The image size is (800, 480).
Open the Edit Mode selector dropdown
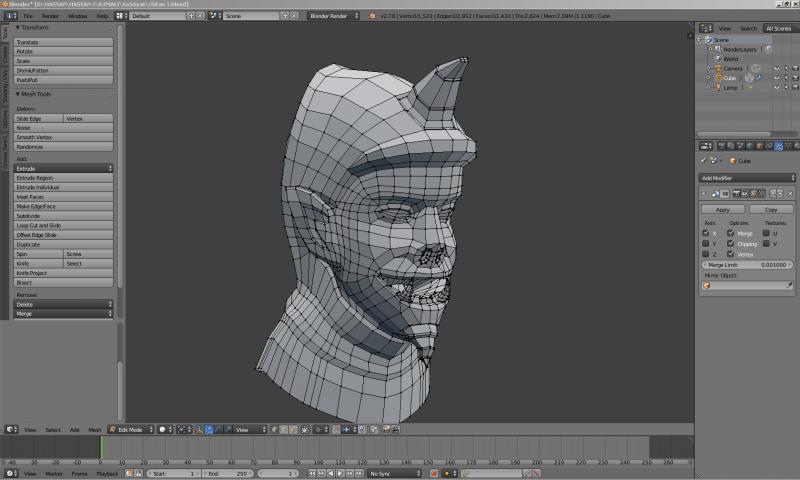[131, 429]
